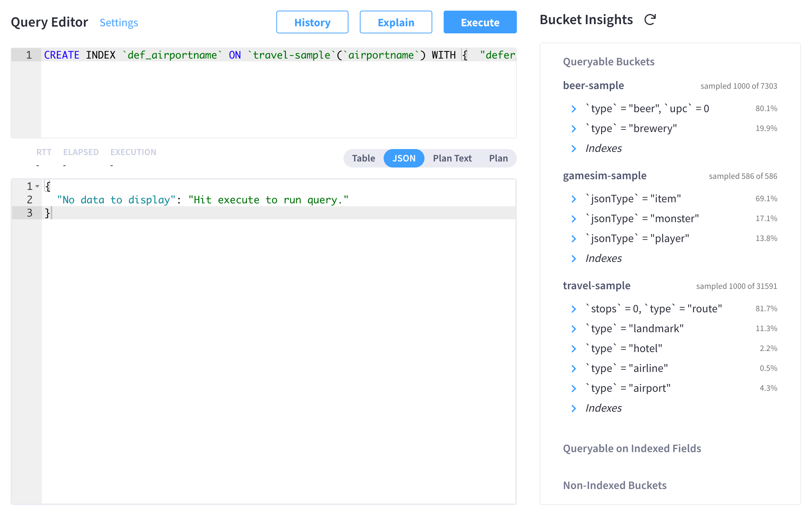Expand the type airport insight row

[x=574, y=388]
